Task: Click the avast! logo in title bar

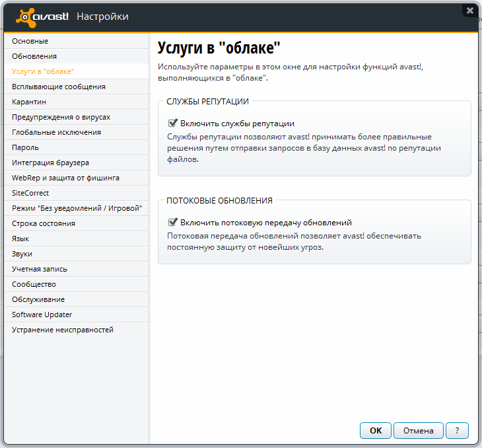Action: [x=42, y=17]
